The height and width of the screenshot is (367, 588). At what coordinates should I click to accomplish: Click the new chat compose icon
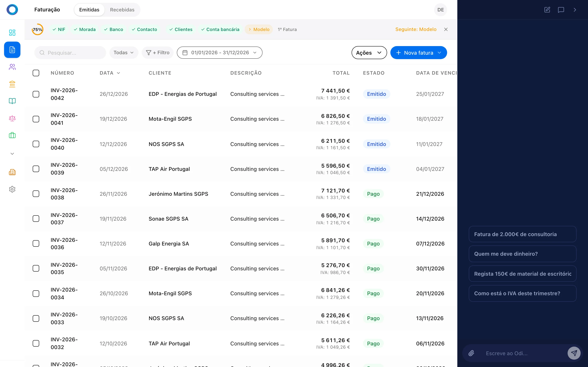pos(547,10)
